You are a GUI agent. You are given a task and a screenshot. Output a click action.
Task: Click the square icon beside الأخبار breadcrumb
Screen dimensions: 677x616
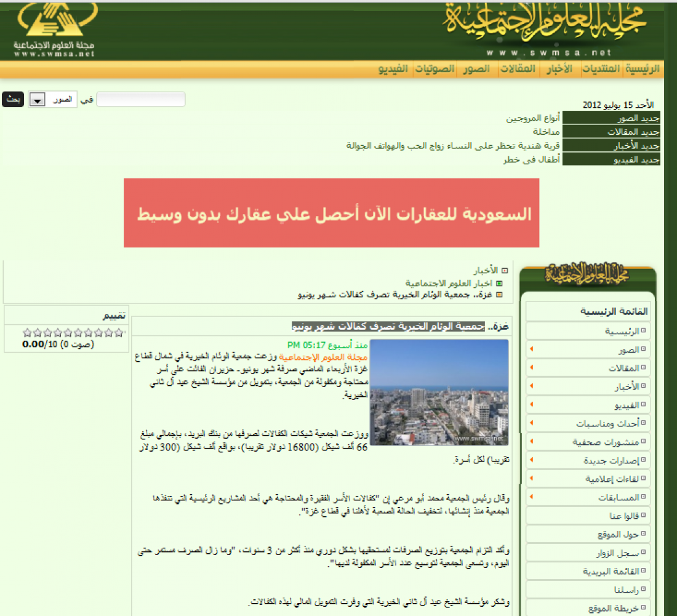click(x=505, y=271)
